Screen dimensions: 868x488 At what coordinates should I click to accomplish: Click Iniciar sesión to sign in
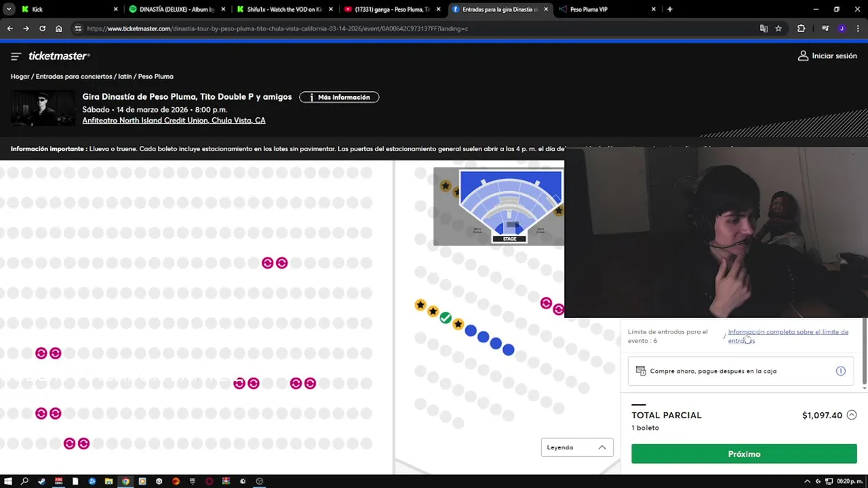[834, 56]
